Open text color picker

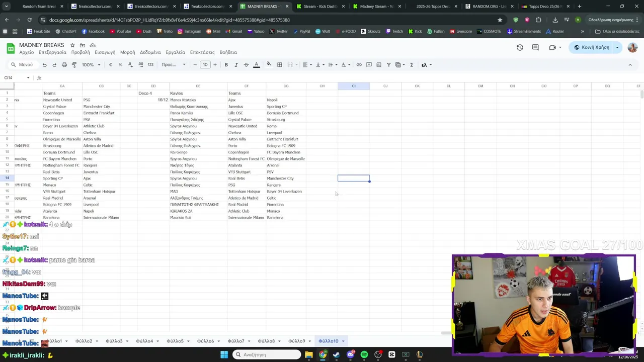pyautogui.click(x=256, y=65)
